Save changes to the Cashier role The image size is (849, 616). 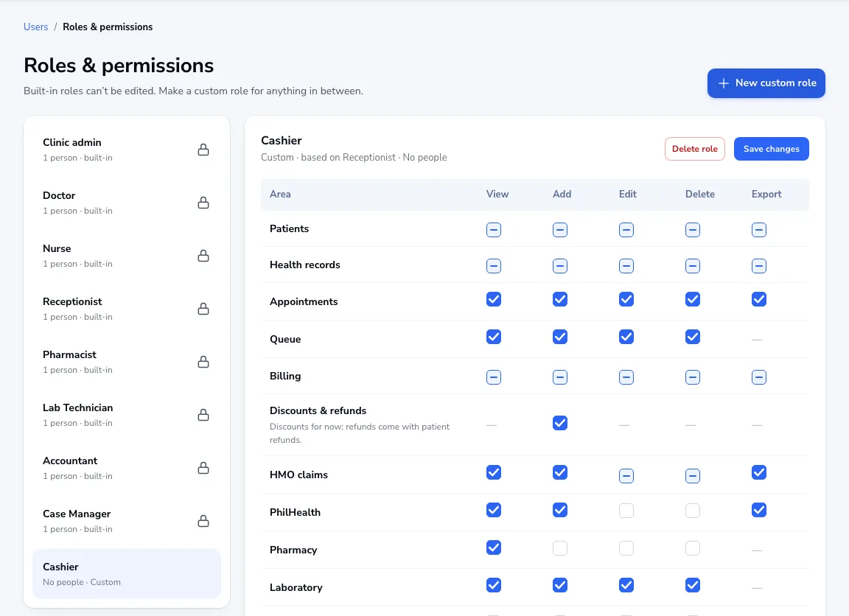(x=771, y=149)
